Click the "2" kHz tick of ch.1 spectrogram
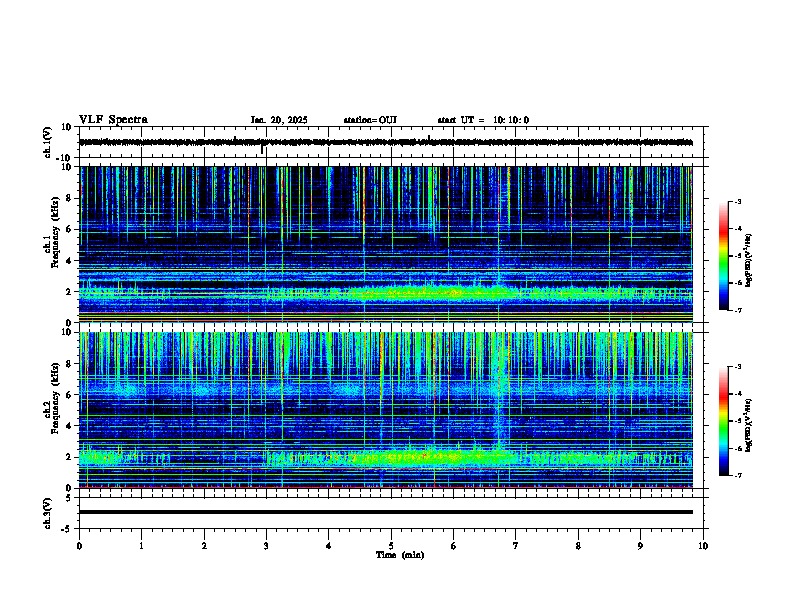The width and height of the screenshot is (792, 612). (69, 291)
